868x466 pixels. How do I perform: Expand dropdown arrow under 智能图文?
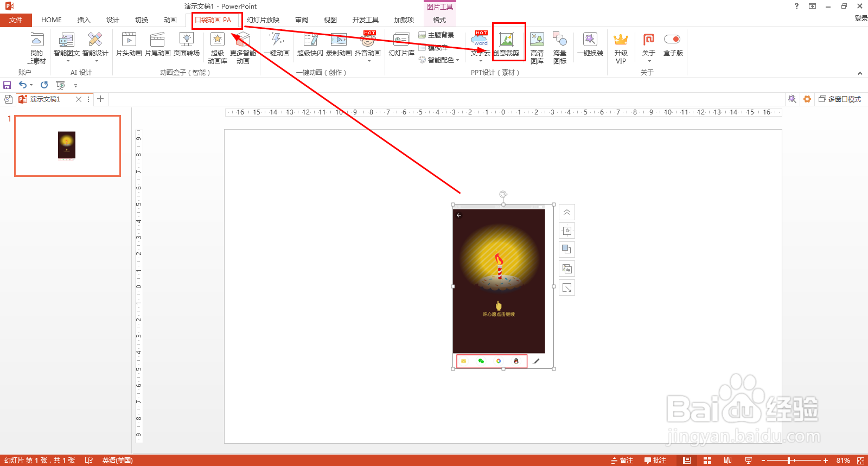[x=68, y=61]
